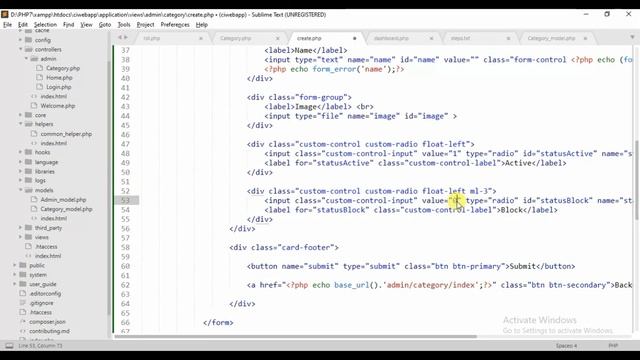Change syntax via PHP status label
This screenshot has height=360, width=640.
point(613,346)
